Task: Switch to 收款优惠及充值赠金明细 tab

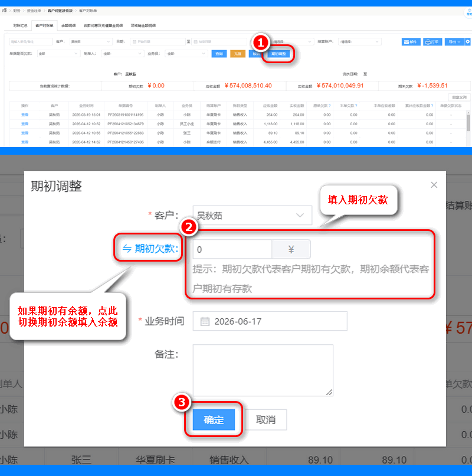Action: 103,25
